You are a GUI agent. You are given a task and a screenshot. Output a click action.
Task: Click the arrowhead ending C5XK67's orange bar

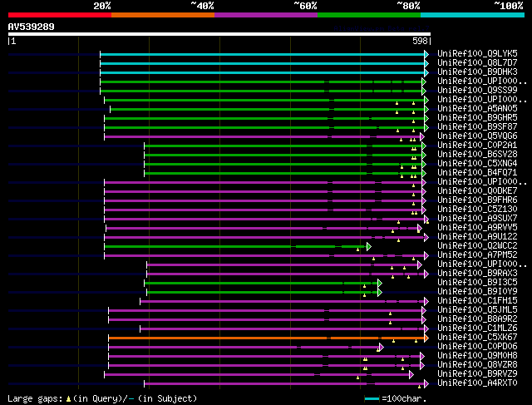point(426,338)
